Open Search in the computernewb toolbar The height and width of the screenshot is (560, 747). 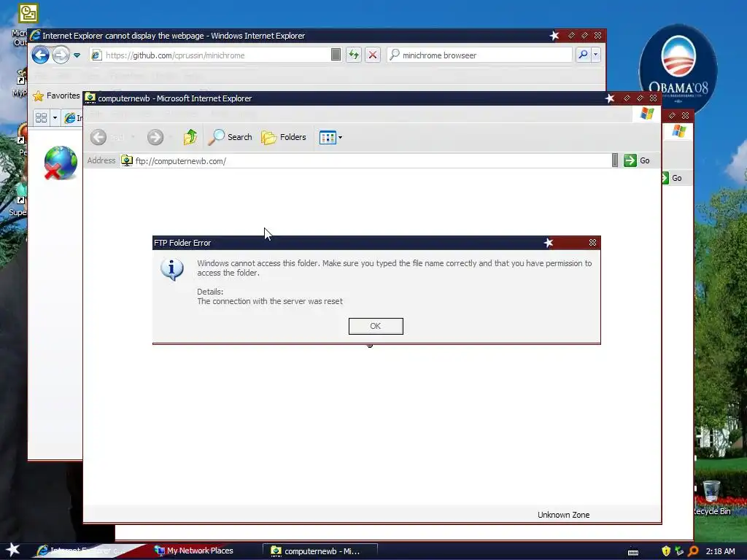[x=230, y=137]
